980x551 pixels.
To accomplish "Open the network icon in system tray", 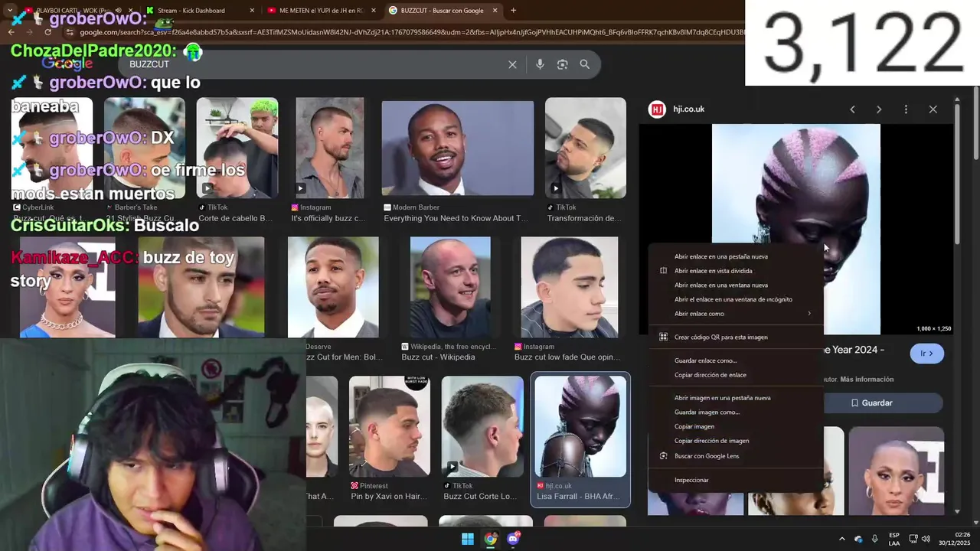I will [x=913, y=539].
